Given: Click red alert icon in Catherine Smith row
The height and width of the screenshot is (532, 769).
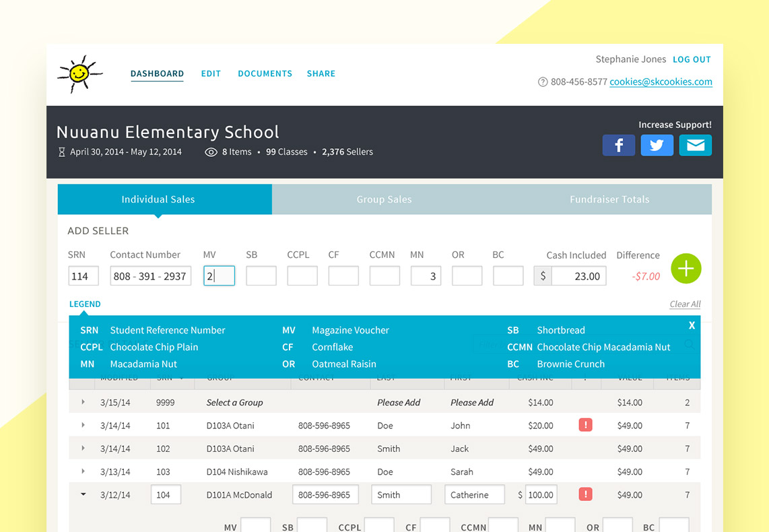Looking at the screenshot, I should tap(585, 494).
